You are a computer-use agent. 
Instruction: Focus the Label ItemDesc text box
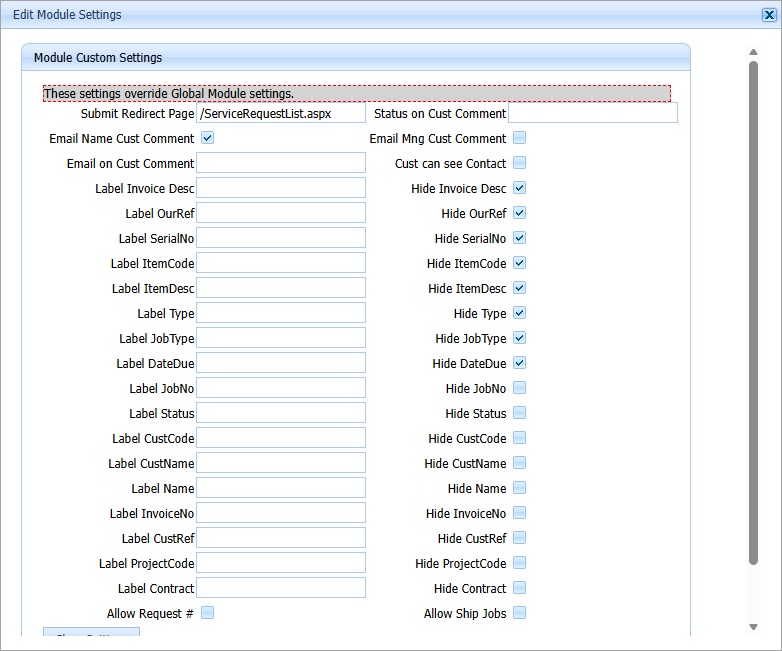[x=281, y=288]
